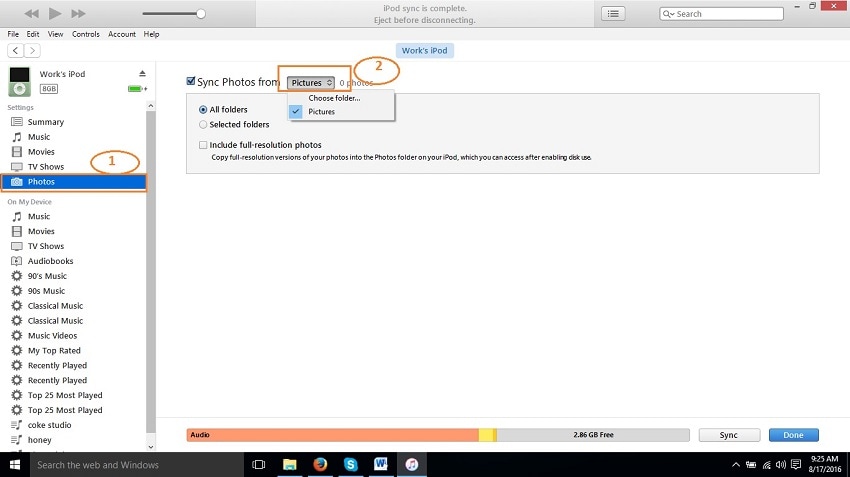Open the Pictures source dropdown
850x477 pixels.
coord(311,83)
